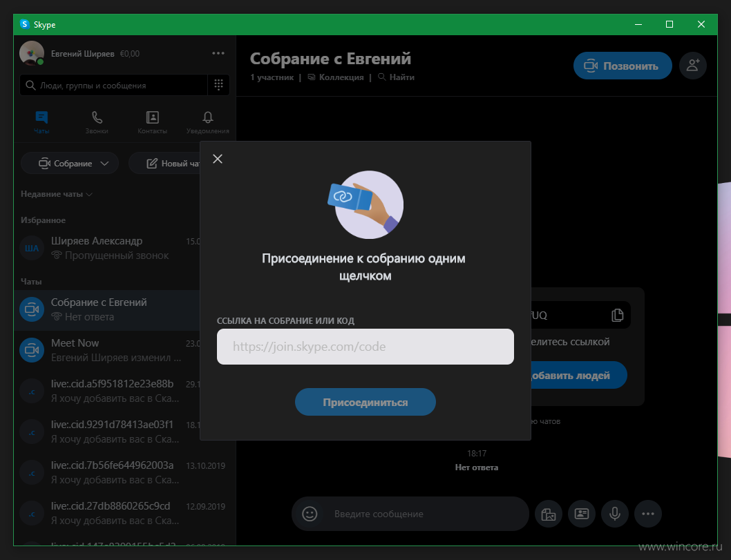The height and width of the screenshot is (560, 731).
Task: Click the share contact card icon
Action: (x=582, y=514)
